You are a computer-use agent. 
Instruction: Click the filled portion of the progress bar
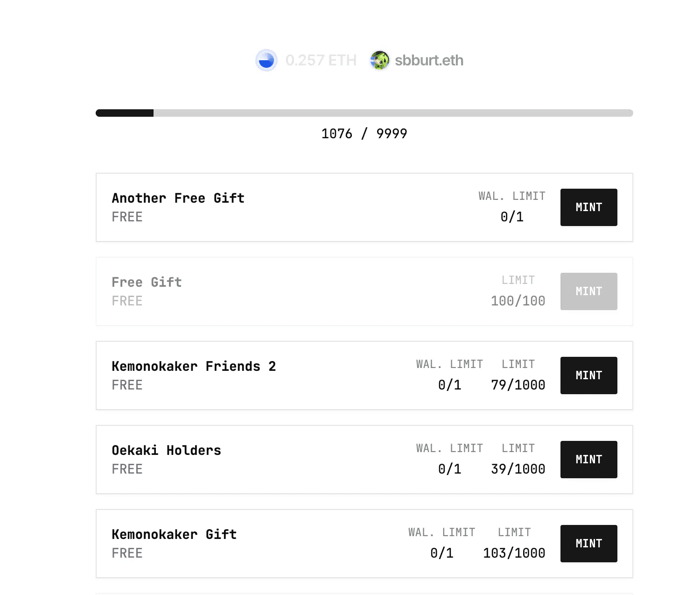point(125,113)
